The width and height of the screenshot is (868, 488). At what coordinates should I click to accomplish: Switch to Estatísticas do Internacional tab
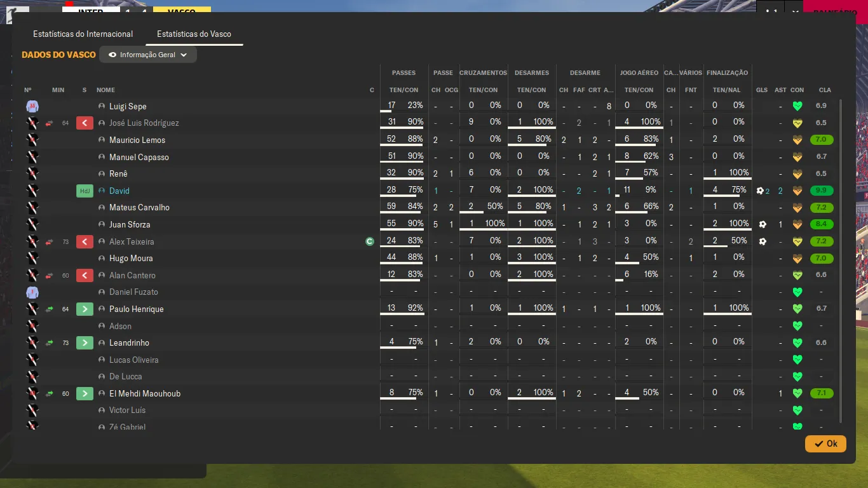[83, 34]
